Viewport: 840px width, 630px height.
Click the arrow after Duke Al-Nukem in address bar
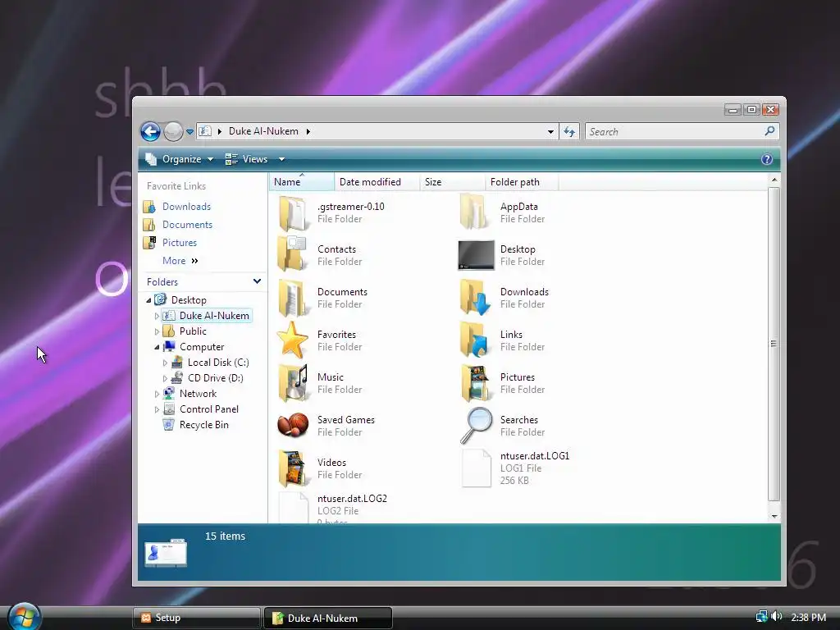308,131
